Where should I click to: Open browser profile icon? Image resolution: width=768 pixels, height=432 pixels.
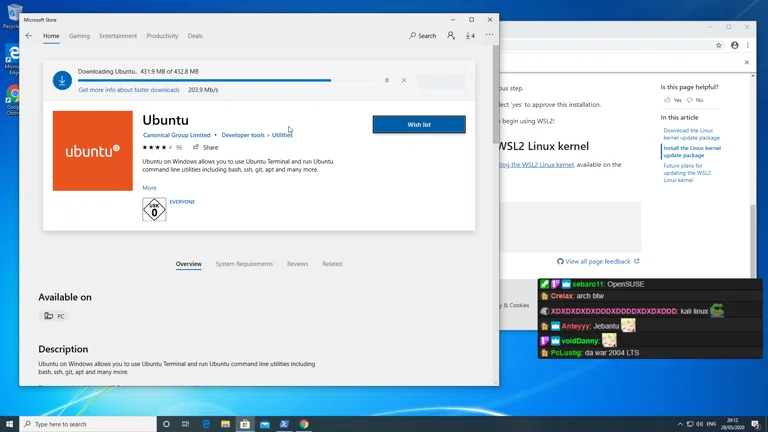point(735,45)
